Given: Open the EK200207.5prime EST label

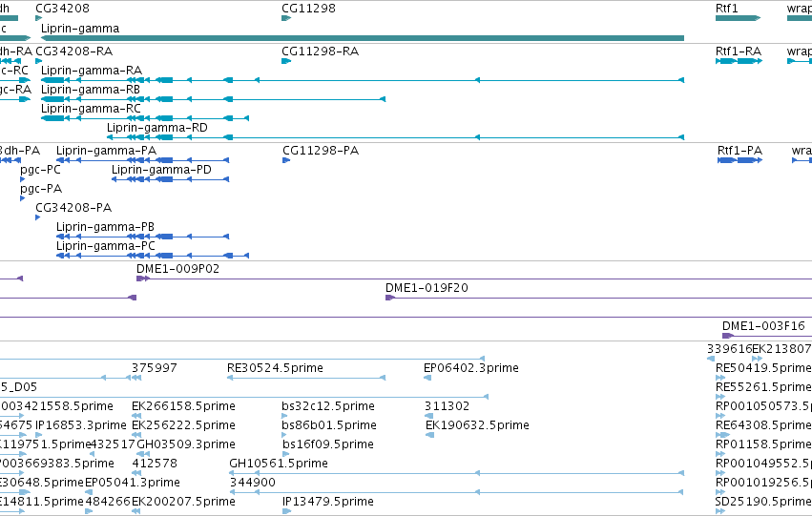Looking at the screenshot, I should point(183,502).
